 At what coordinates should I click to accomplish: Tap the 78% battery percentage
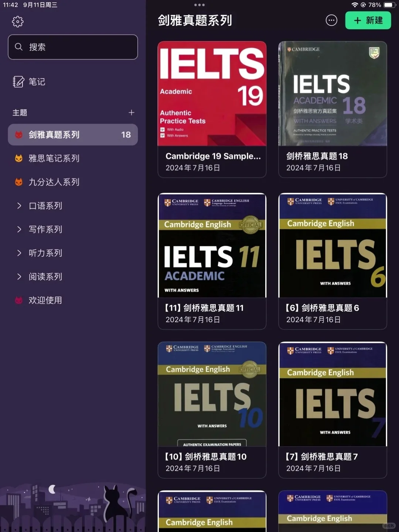tap(375, 5)
